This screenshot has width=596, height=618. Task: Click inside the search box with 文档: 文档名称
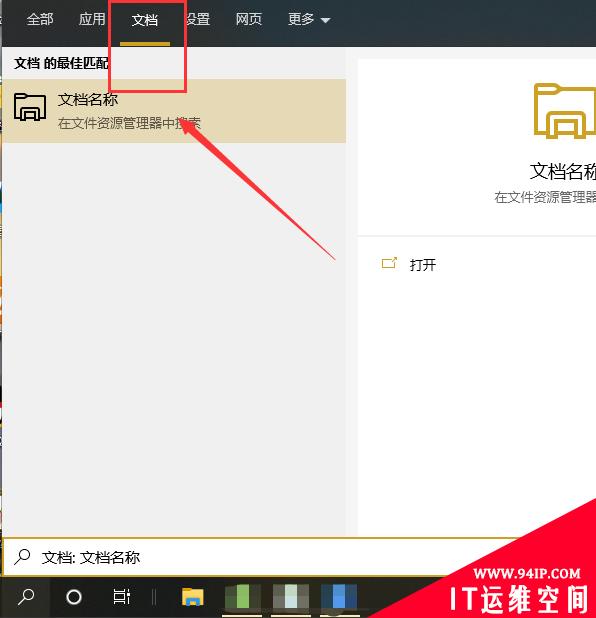[x=260, y=557]
